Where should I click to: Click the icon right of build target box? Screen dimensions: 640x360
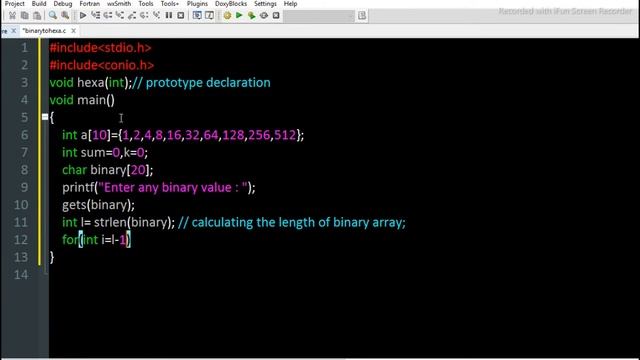tap(362, 16)
